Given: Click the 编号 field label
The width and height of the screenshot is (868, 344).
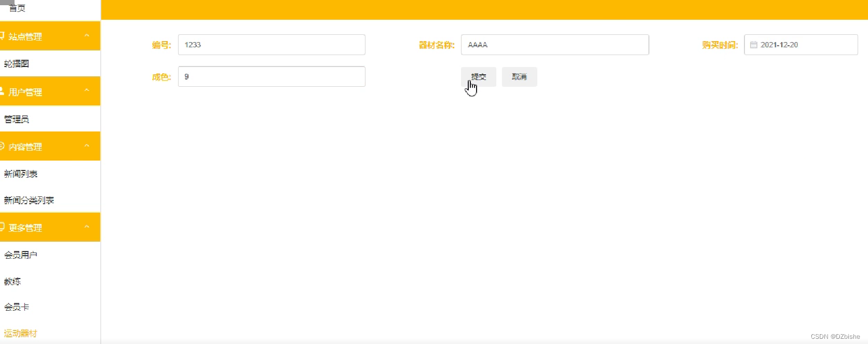Looking at the screenshot, I should (161, 45).
